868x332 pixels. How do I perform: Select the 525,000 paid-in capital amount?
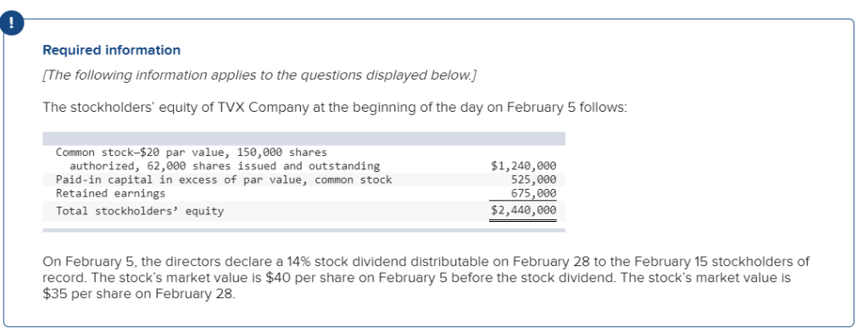534,180
